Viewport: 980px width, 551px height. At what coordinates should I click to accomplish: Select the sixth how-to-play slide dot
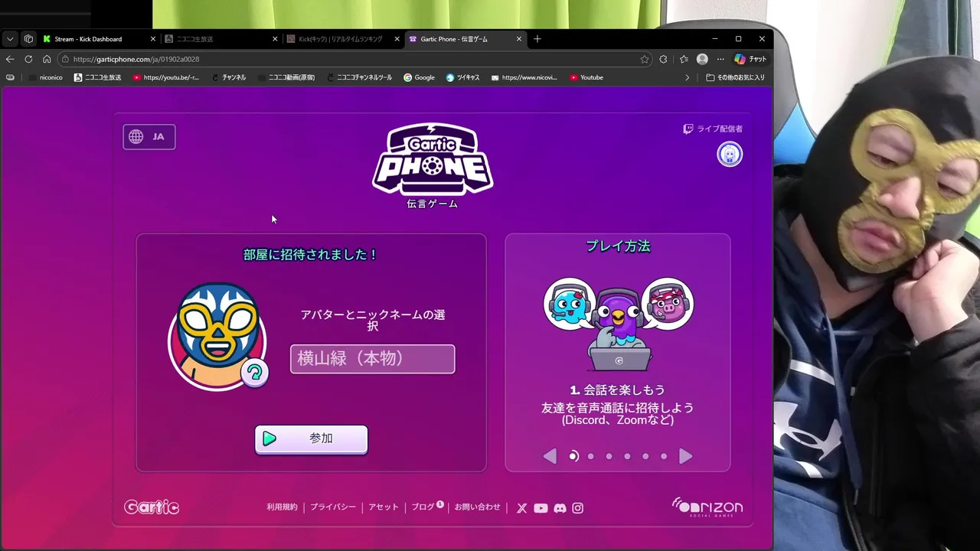click(x=664, y=456)
